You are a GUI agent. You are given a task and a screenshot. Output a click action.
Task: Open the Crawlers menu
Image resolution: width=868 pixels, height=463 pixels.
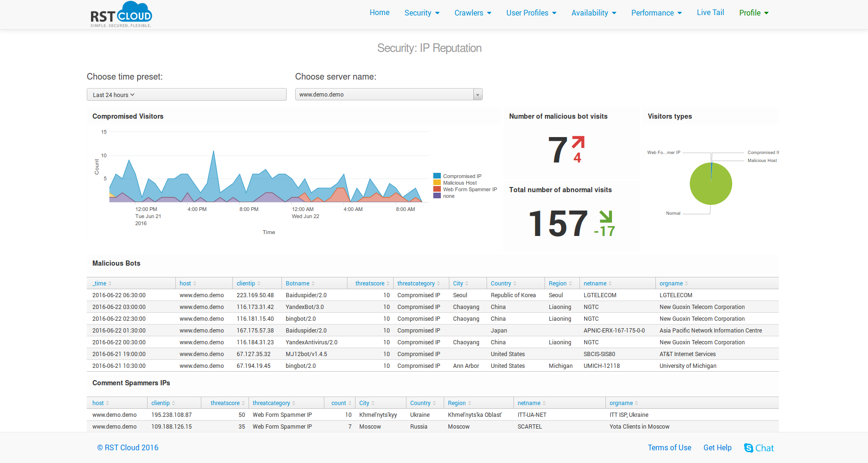click(473, 13)
